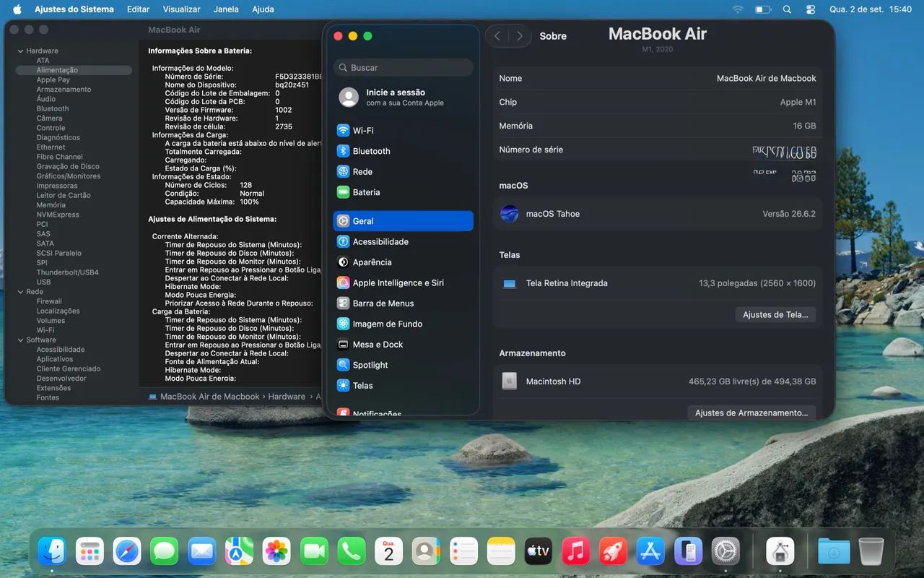
Task: Open the Editar menu
Action: [138, 9]
